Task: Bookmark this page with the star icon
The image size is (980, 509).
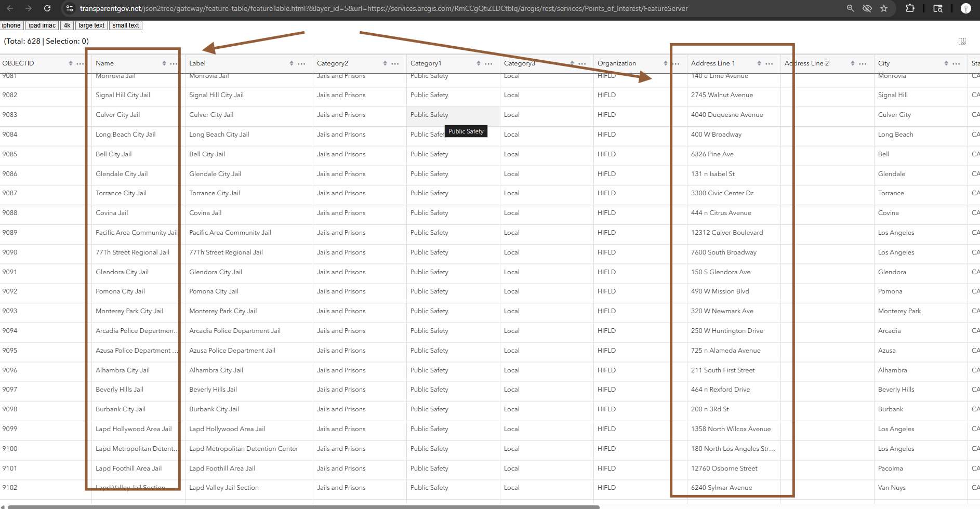Action: click(x=884, y=8)
